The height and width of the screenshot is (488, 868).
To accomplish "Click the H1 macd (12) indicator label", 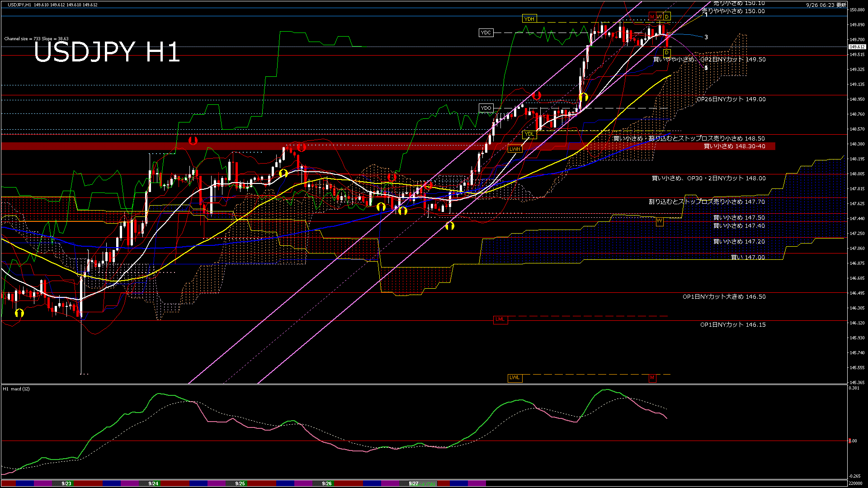I will (16, 389).
